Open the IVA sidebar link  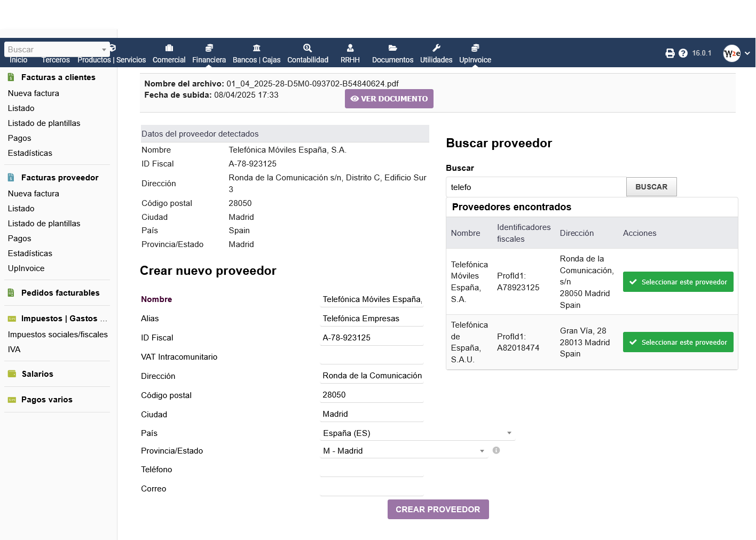coord(14,349)
